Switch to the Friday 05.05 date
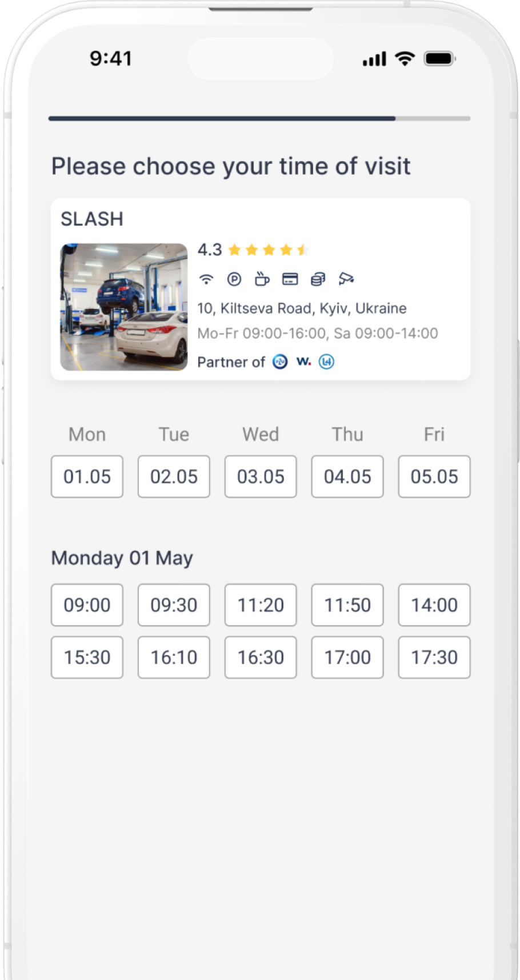The height and width of the screenshot is (980, 520). click(x=434, y=476)
